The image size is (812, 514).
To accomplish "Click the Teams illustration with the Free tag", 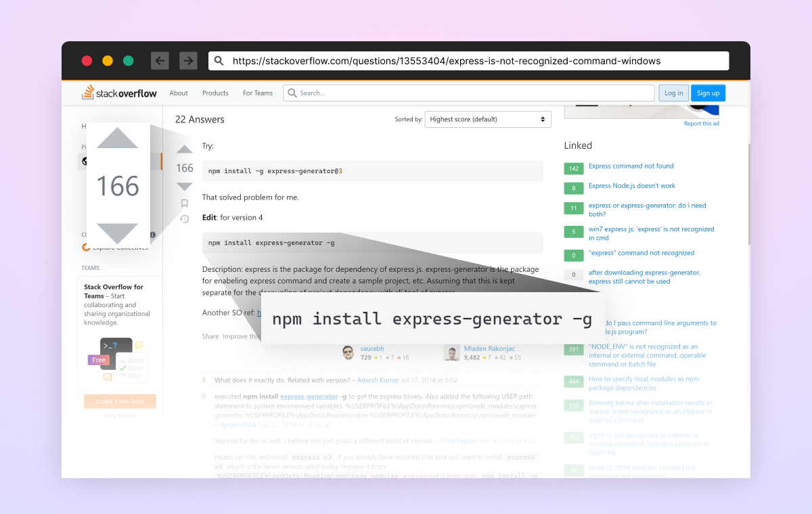I will click(118, 358).
